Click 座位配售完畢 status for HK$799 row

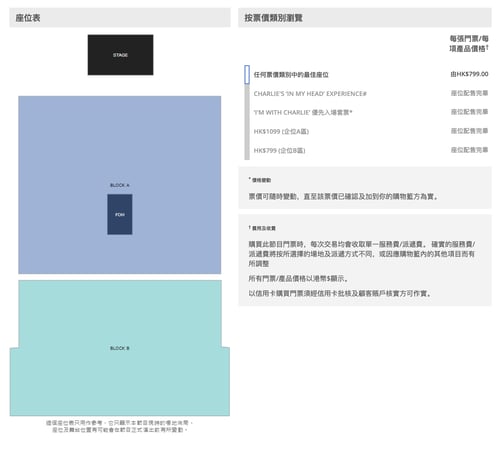[469, 150]
